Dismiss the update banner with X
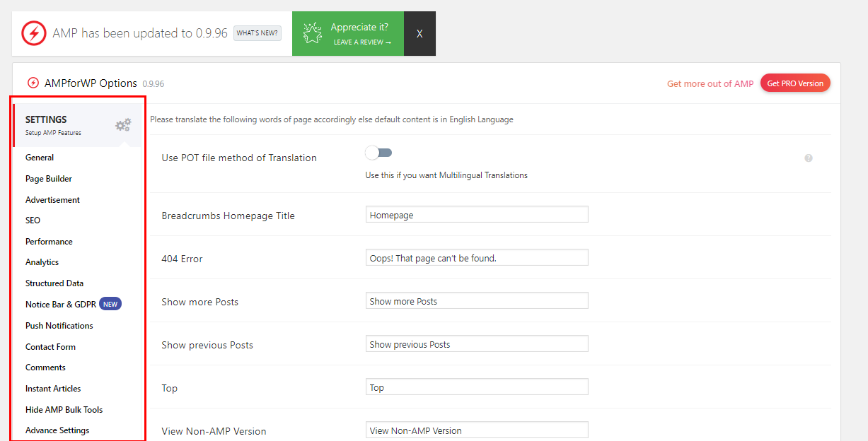868x441 pixels. [419, 33]
